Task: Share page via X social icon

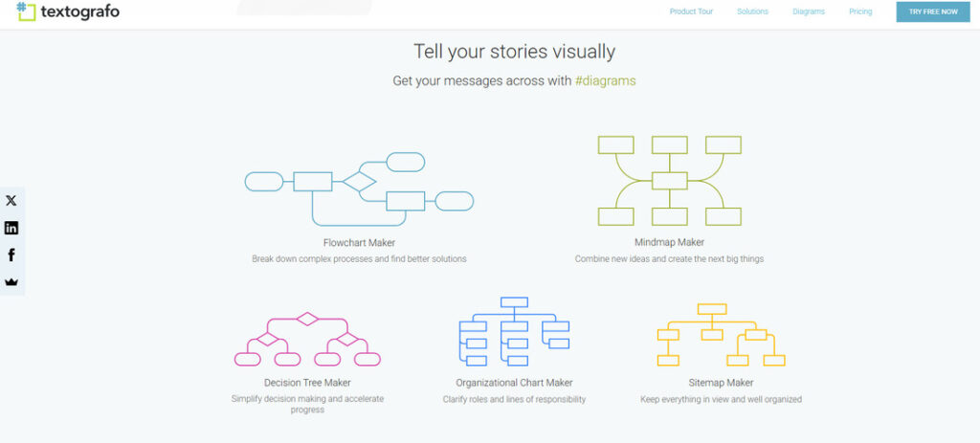Action: (x=11, y=201)
